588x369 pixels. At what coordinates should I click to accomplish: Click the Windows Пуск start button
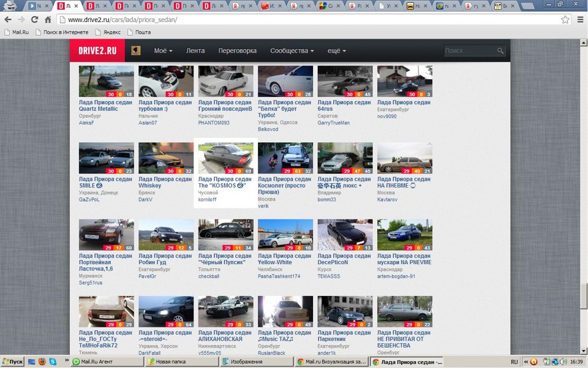pyautogui.click(x=12, y=362)
